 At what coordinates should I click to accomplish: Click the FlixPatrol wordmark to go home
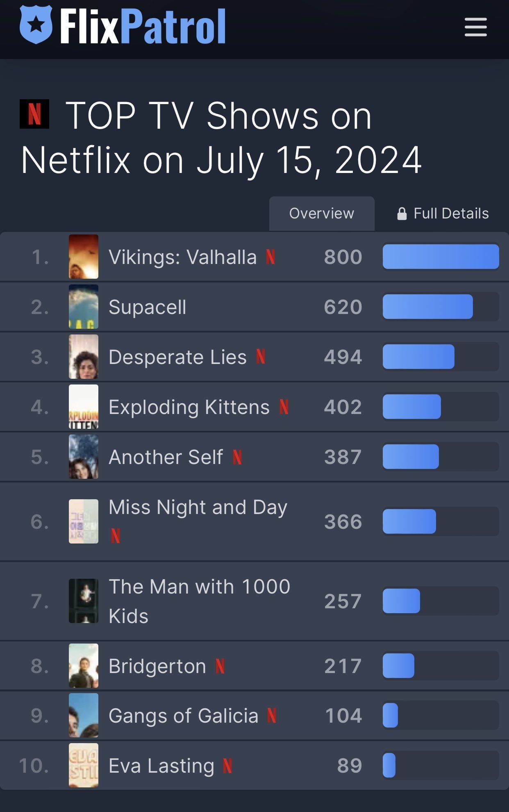[x=143, y=26]
